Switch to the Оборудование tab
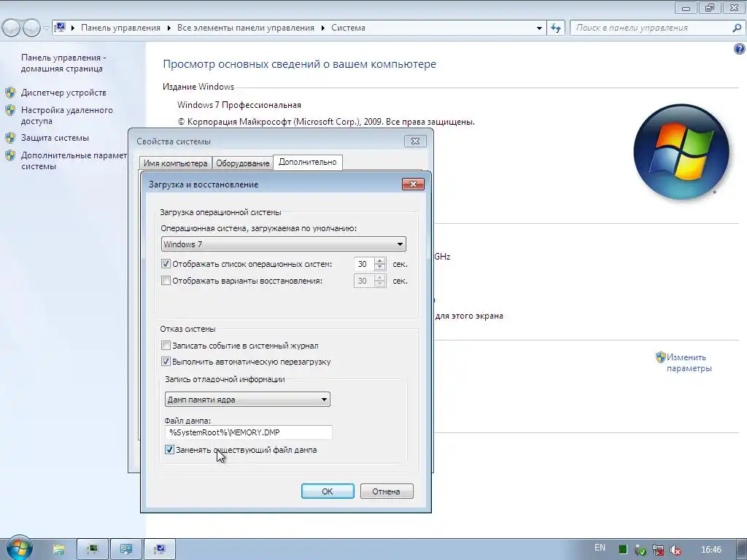Viewport: 747px width, 560px height. click(x=242, y=163)
